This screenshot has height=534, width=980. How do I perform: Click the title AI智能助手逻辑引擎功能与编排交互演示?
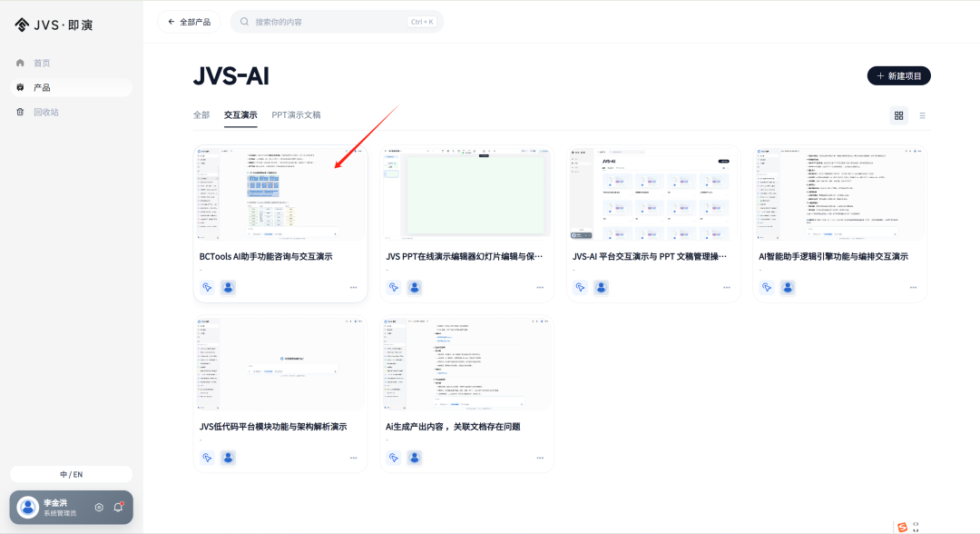[833, 256]
